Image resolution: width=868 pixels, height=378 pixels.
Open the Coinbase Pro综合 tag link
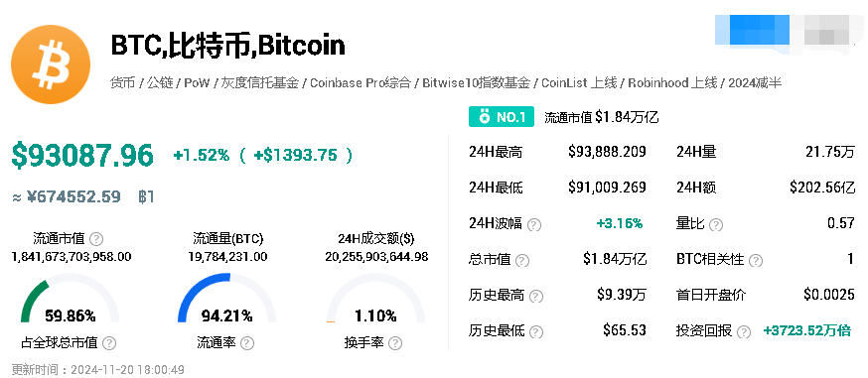(x=361, y=83)
